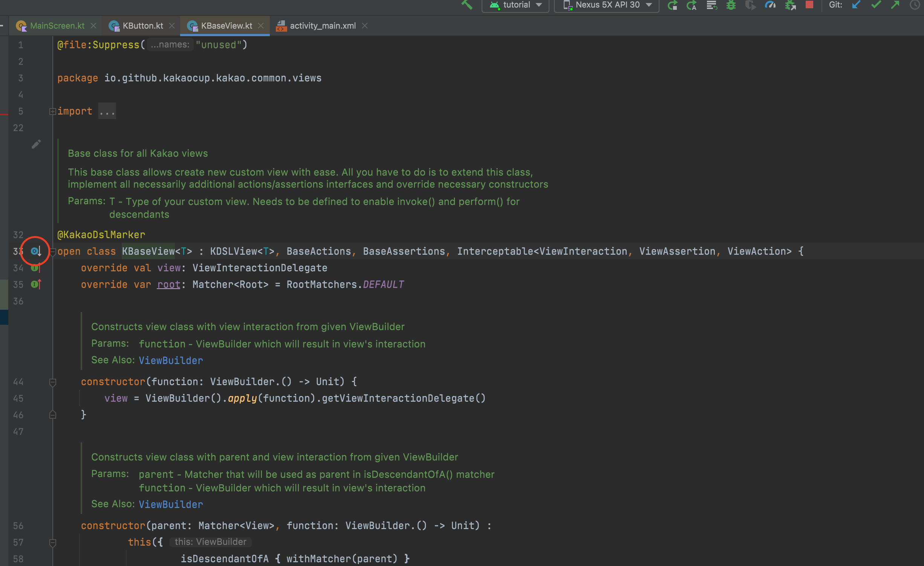This screenshot has width=924, height=566.
Task: Close the MainScreen.kt tab
Action: click(94, 26)
